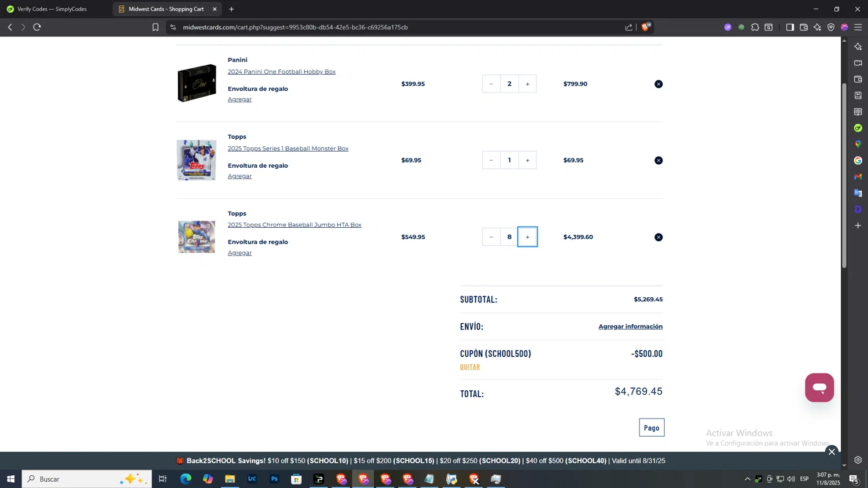Open the notifications action center
Screen dimensions: 868x488
coord(854,479)
